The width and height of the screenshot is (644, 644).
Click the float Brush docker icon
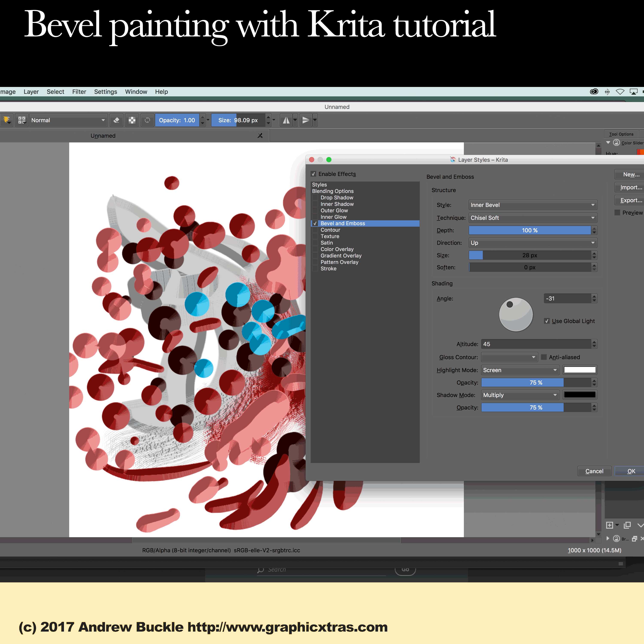(634, 539)
